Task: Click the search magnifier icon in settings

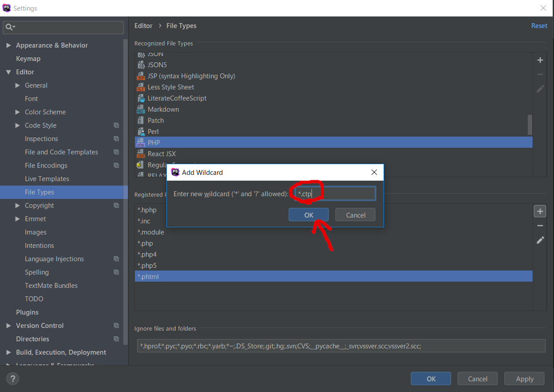Action: (10, 27)
